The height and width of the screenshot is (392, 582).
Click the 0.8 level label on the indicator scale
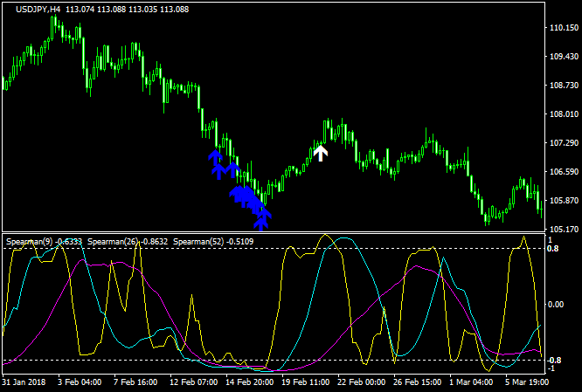(x=553, y=249)
